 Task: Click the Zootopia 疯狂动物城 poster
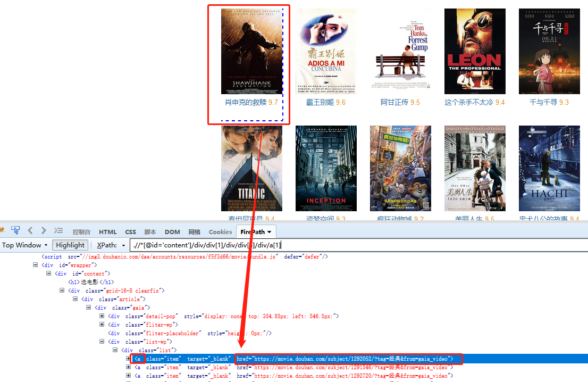click(400, 169)
